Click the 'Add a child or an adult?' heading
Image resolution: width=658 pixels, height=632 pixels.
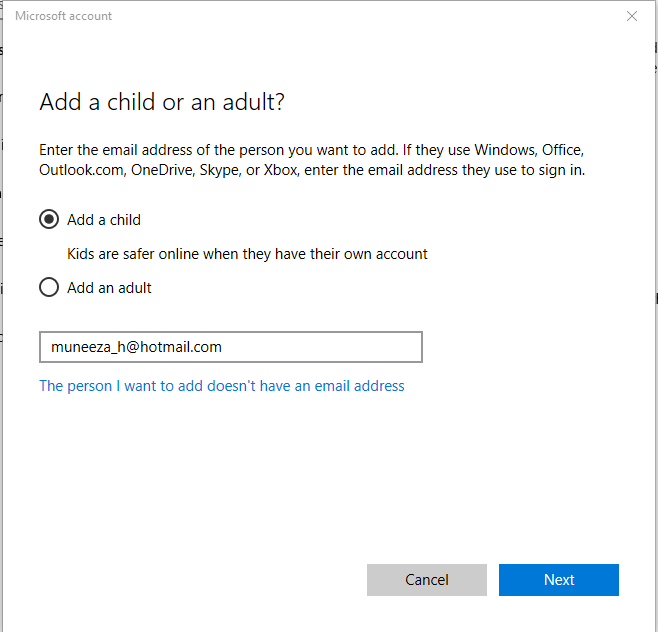[162, 102]
